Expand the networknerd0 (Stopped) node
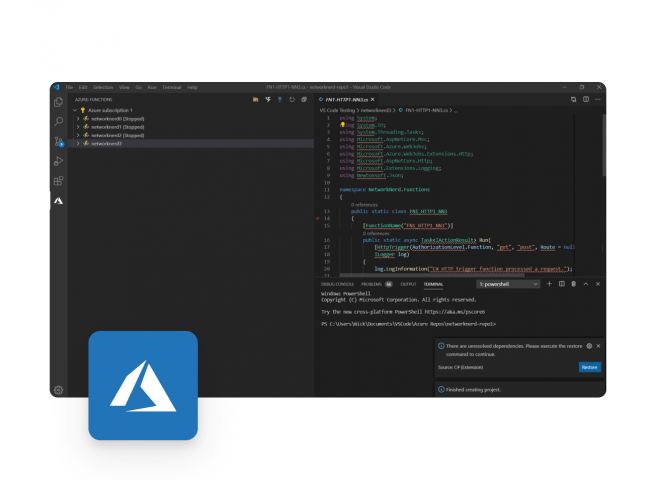This screenshot has width=656, height=480. [78, 119]
